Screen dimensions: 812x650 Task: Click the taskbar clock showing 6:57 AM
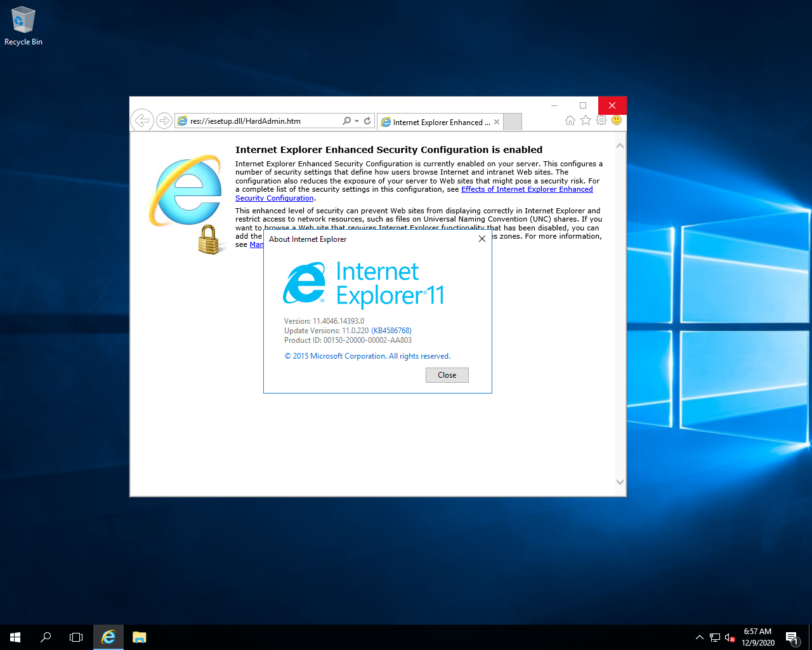(x=758, y=637)
